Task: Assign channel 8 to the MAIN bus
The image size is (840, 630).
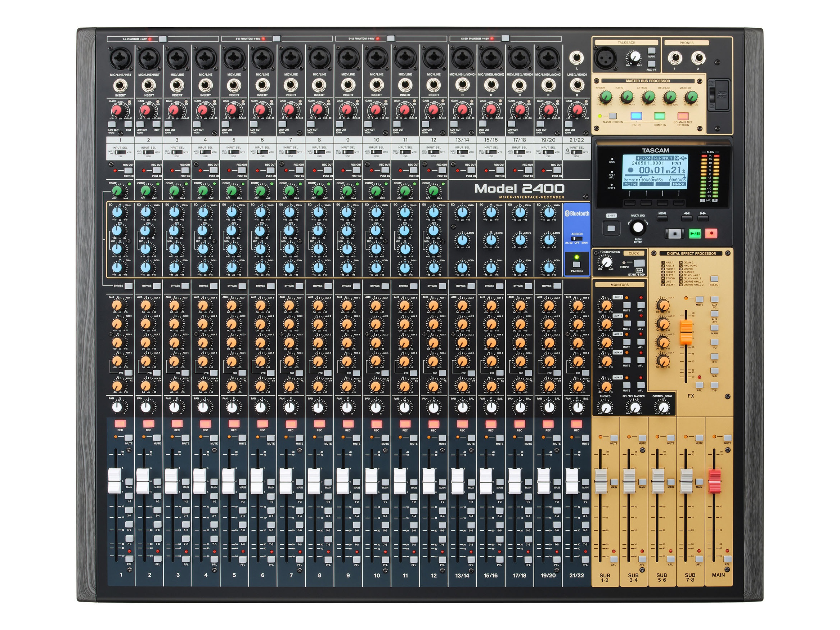Action: [x=328, y=482]
